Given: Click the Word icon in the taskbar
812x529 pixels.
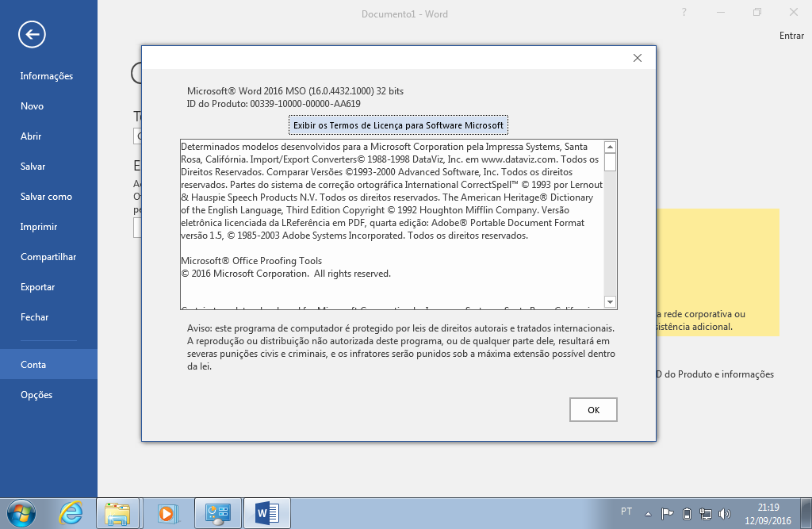Looking at the screenshot, I should [267, 513].
